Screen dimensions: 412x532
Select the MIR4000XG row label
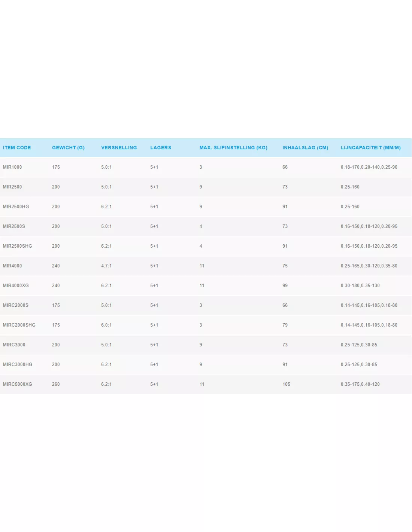point(16,286)
